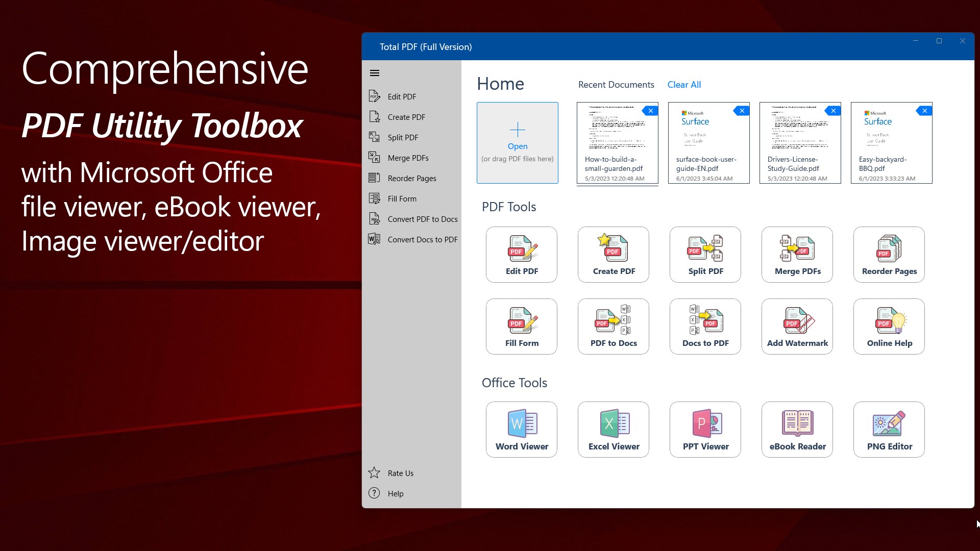
Task: Click Rate Us star in sidebar
Action: click(375, 473)
